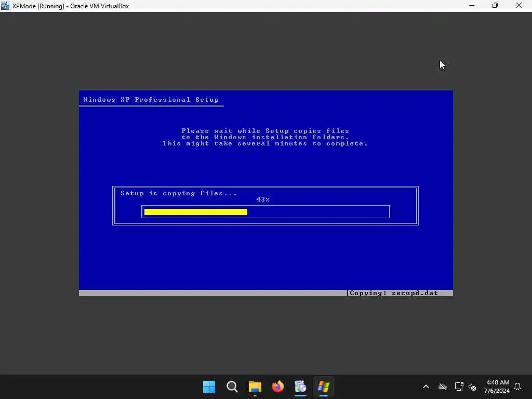Screen dimensions: 532x399
Task: Click the 43% progress value
Action: [263, 199]
